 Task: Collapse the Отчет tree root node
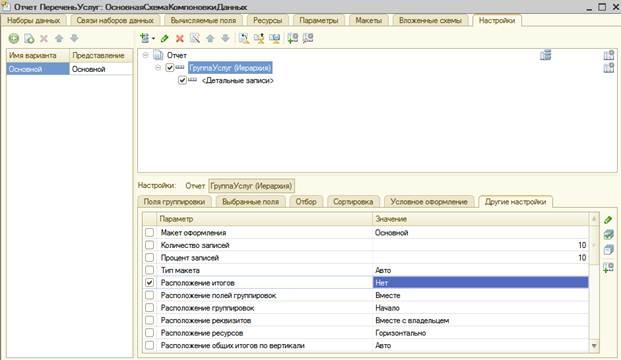(145, 55)
